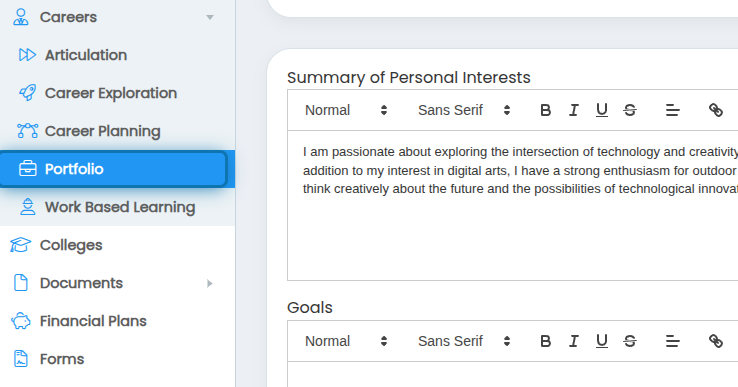Click Bold icon in Goals toolbar
The width and height of the screenshot is (738, 387).
click(x=545, y=341)
